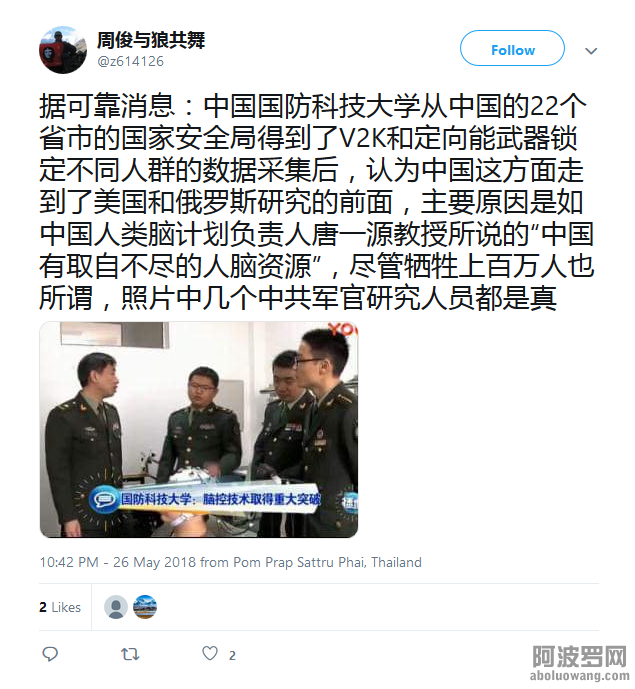View the 2 Likes list
Image resolution: width=635 pixels, height=689 pixels.
pyautogui.click(x=60, y=607)
